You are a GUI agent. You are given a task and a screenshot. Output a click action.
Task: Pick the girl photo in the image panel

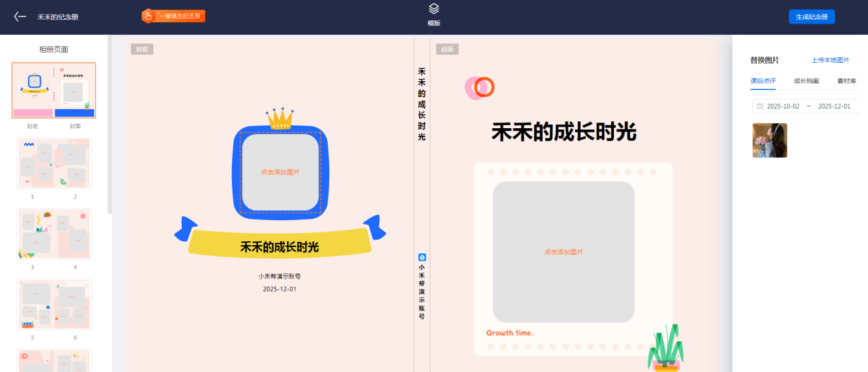click(x=770, y=140)
